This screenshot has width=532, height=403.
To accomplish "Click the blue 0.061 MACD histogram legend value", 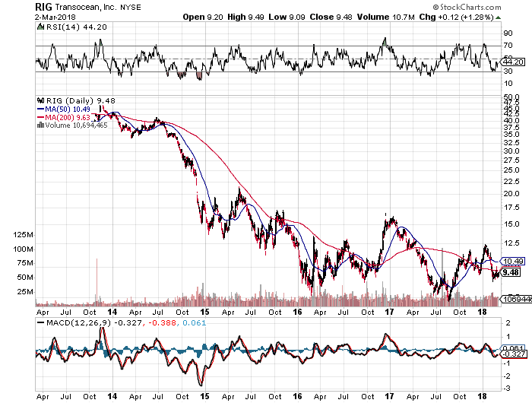I will click(194, 322).
